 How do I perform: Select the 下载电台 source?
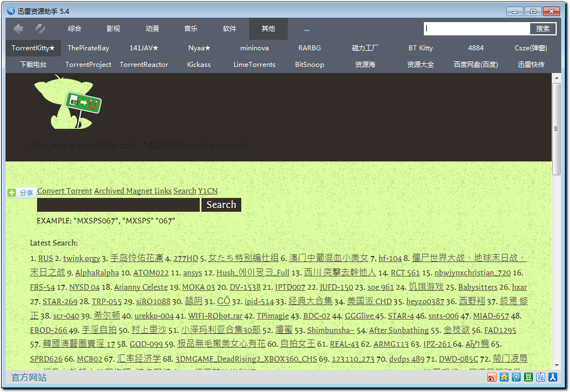33,65
